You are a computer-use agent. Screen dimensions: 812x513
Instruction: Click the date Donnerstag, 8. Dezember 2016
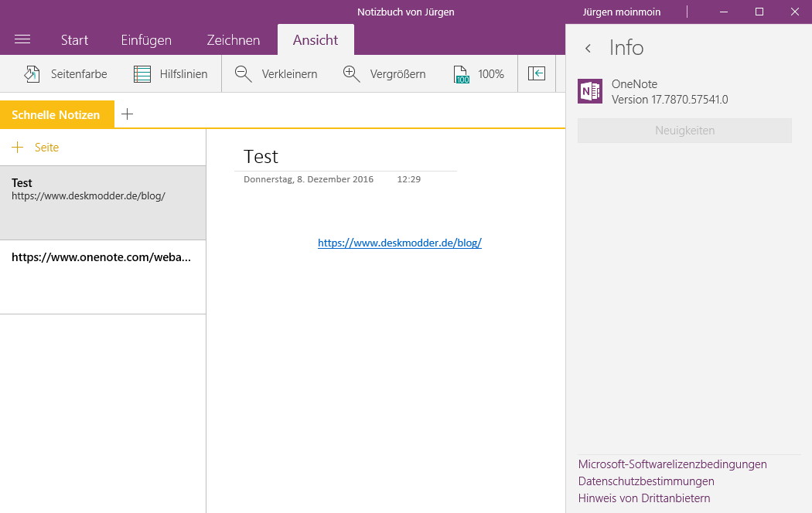pyautogui.click(x=309, y=179)
